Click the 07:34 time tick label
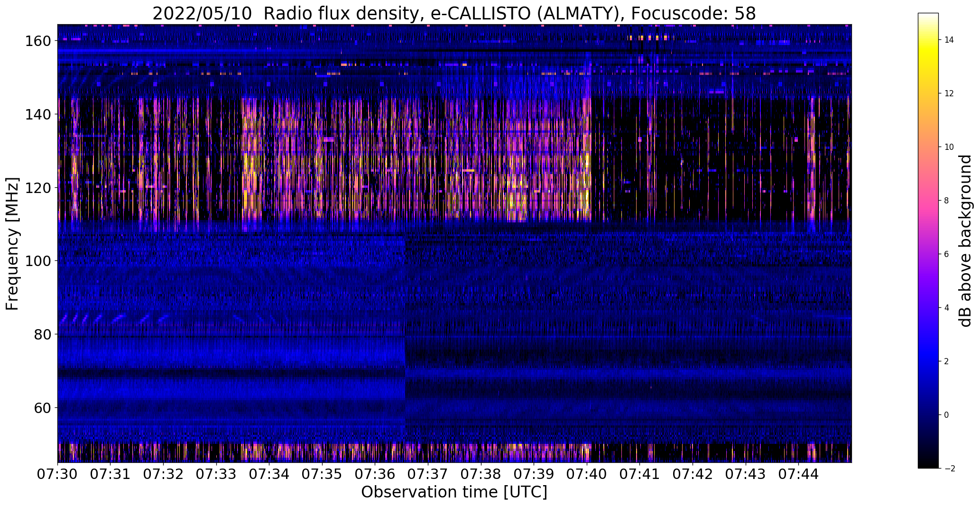Image resolution: width=980 pixels, height=506 pixels. [x=269, y=474]
